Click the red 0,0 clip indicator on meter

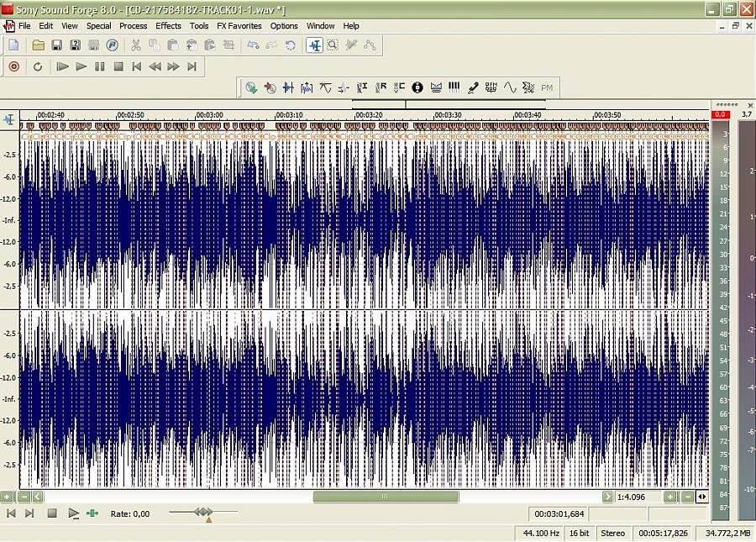[x=721, y=114]
